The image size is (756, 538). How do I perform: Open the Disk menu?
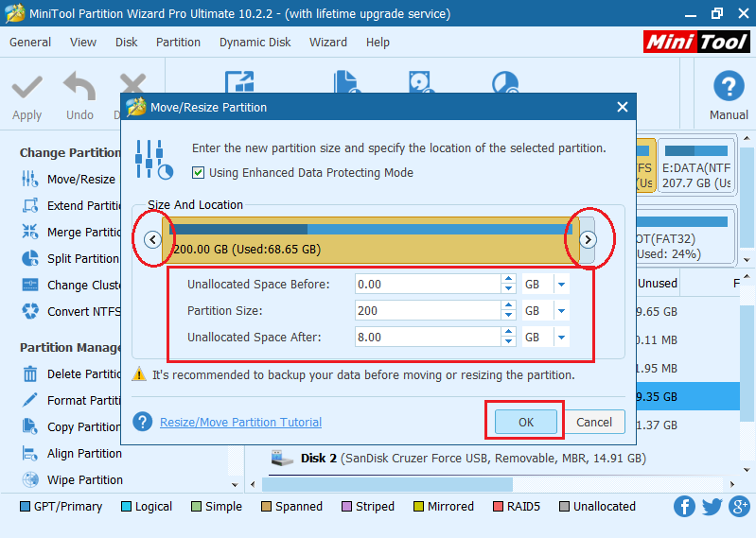point(127,43)
